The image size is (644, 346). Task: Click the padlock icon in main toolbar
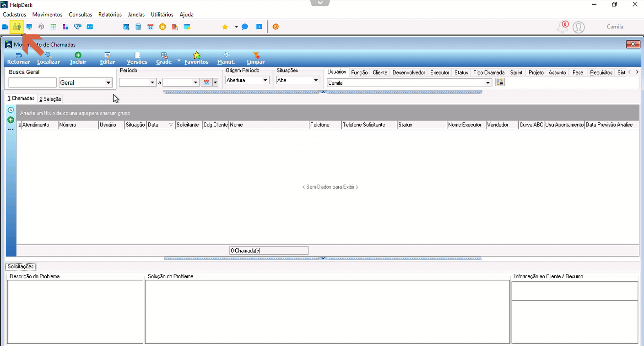pos(162,27)
